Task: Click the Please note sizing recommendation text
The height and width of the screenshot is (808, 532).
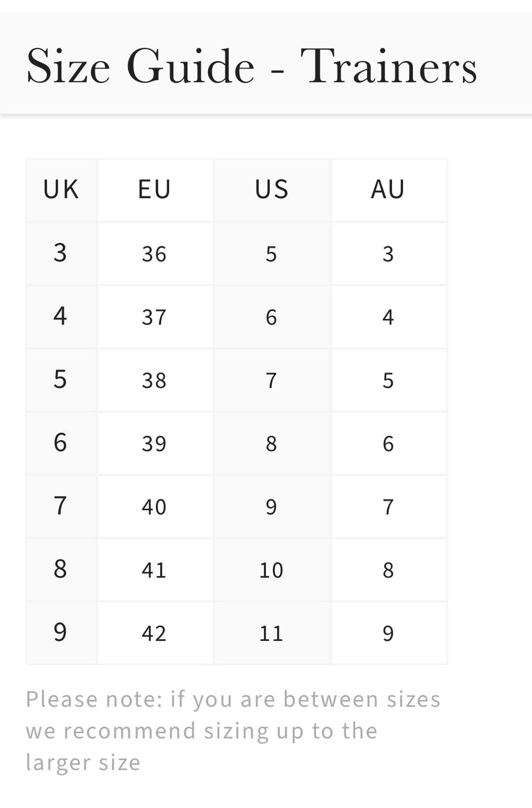Action: (233, 730)
